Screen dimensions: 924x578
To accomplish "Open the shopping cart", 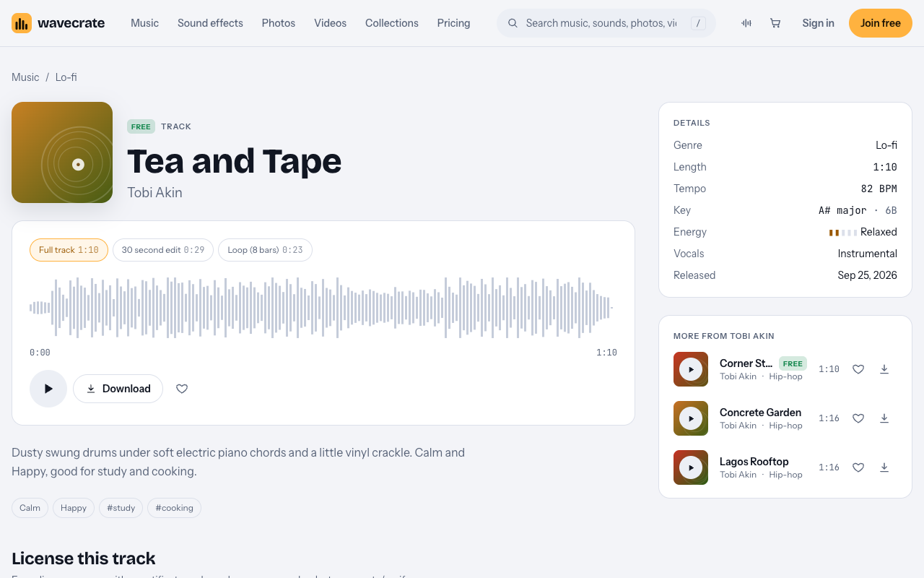I will click(775, 23).
